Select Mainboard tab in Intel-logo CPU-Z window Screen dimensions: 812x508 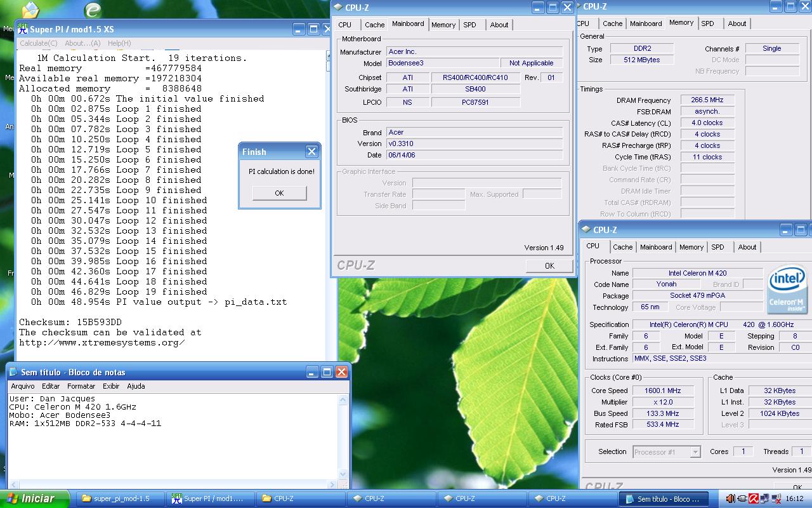[656, 247]
